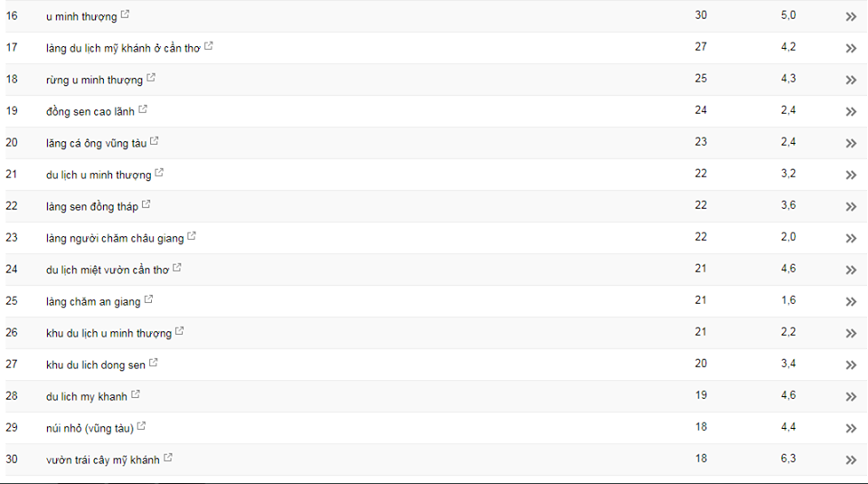This screenshot has height=484, width=868.
Task: Open external link icon beside 'du lich my khanh'
Action: [x=136, y=394]
